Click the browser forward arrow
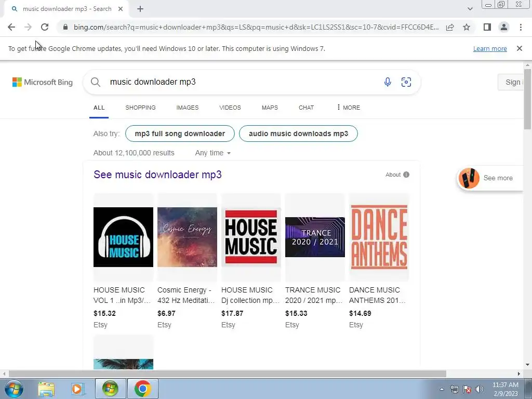The width and height of the screenshot is (532, 399). (28, 27)
